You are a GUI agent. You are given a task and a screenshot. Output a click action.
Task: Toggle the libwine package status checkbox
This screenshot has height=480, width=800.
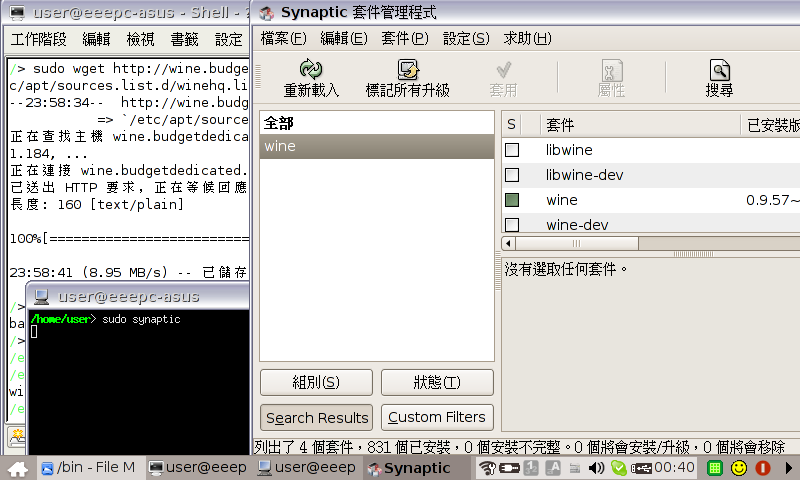[x=512, y=150]
